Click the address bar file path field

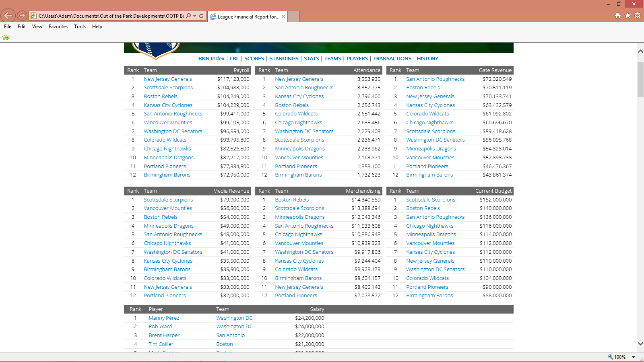[111, 16]
